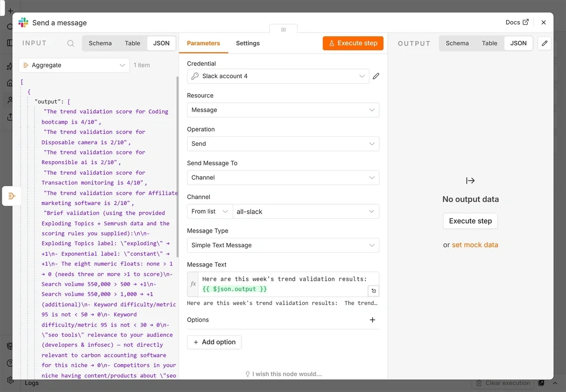566x392 pixels.
Task: Open the all-slack channel dropdown
Action: tap(306, 211)
